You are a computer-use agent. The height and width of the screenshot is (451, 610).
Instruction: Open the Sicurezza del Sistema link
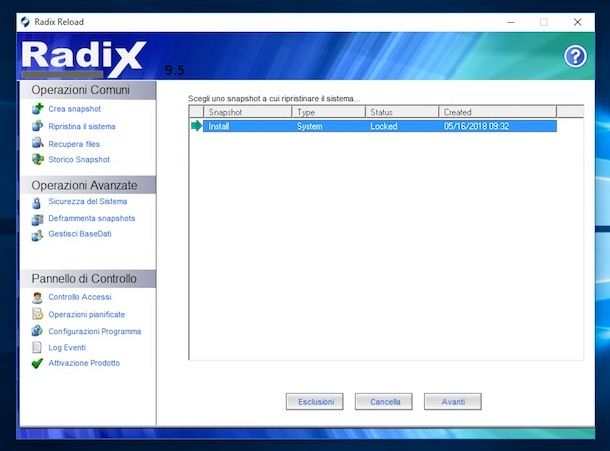click(x=88, y=202)
